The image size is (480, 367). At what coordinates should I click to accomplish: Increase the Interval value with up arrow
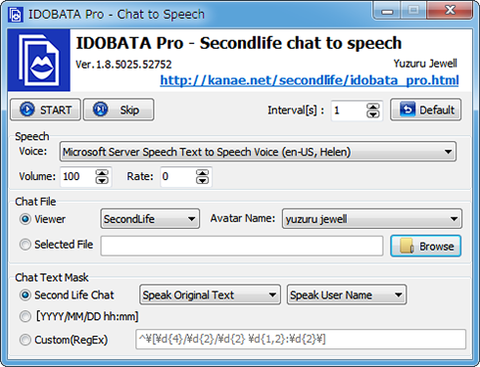[x=373, y=107]
